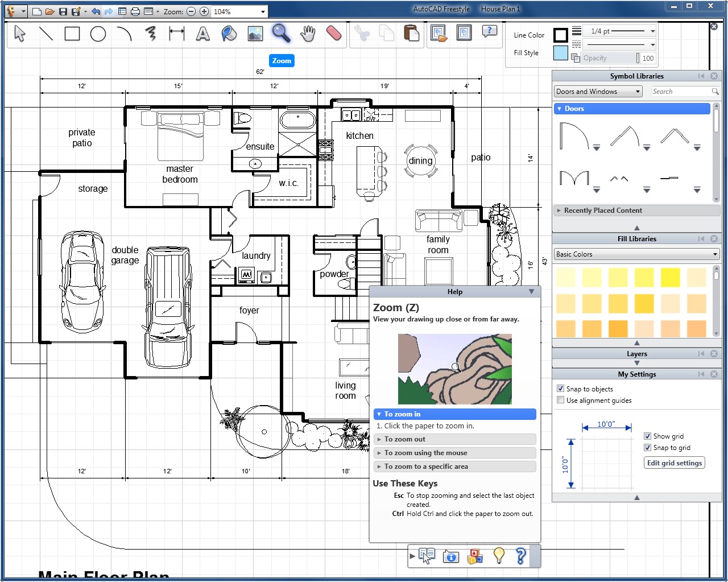Pick a bright yellow fill swatch
728x582 pixels.
click(671, 277)
